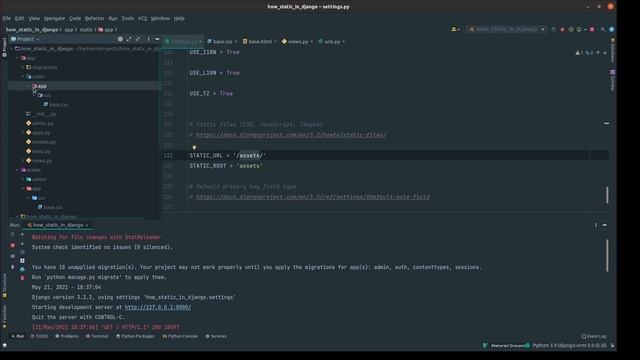The width and height of the screenshot is (640, 360).
Task: Click the editor vertical scrollbar thumb
Action: pos(607,195)
